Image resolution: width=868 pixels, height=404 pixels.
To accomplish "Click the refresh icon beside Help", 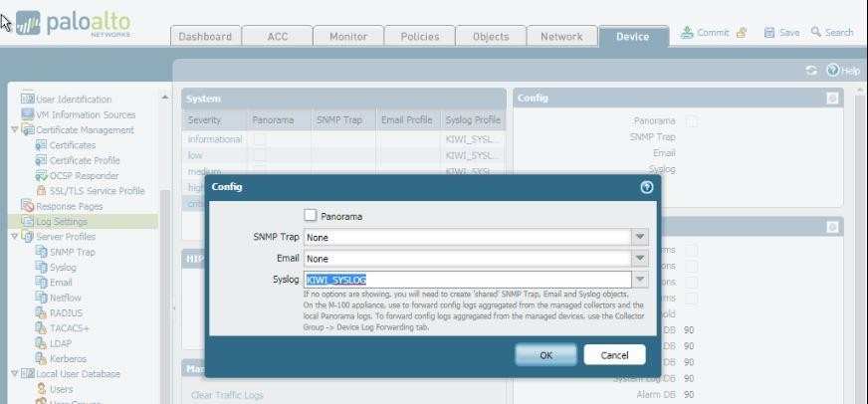I will tap(811, 72).
